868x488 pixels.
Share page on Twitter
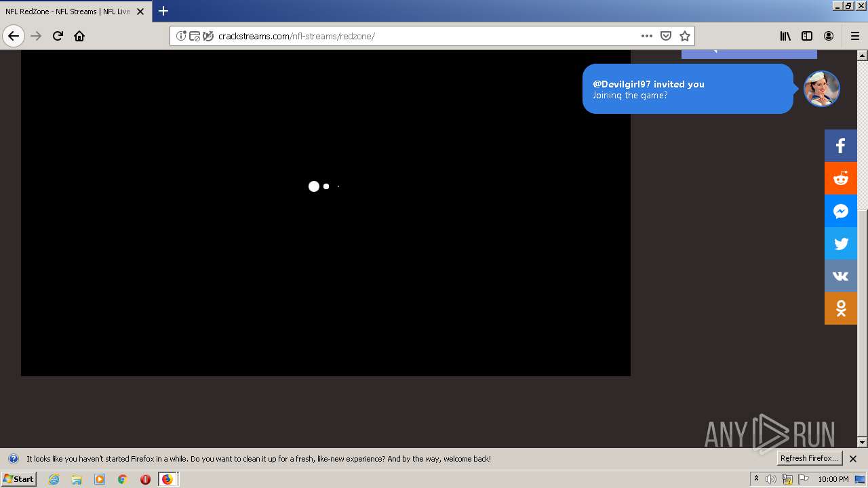841,243
